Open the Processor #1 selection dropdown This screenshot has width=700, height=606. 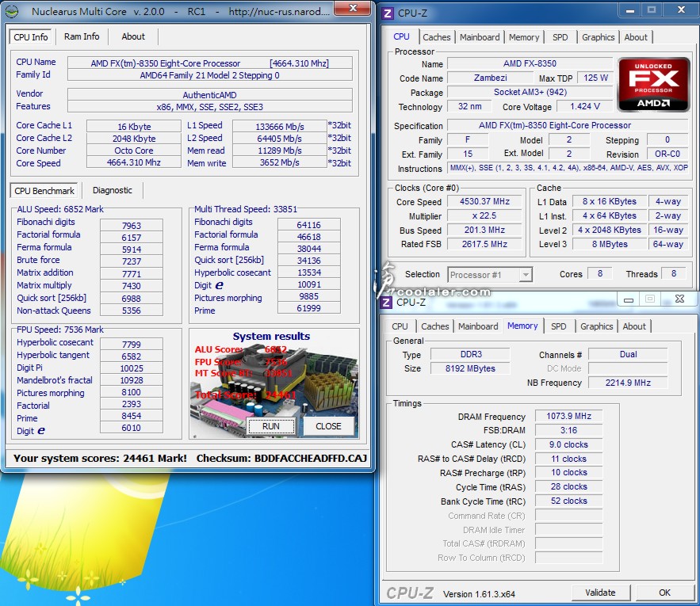[490, 275]
